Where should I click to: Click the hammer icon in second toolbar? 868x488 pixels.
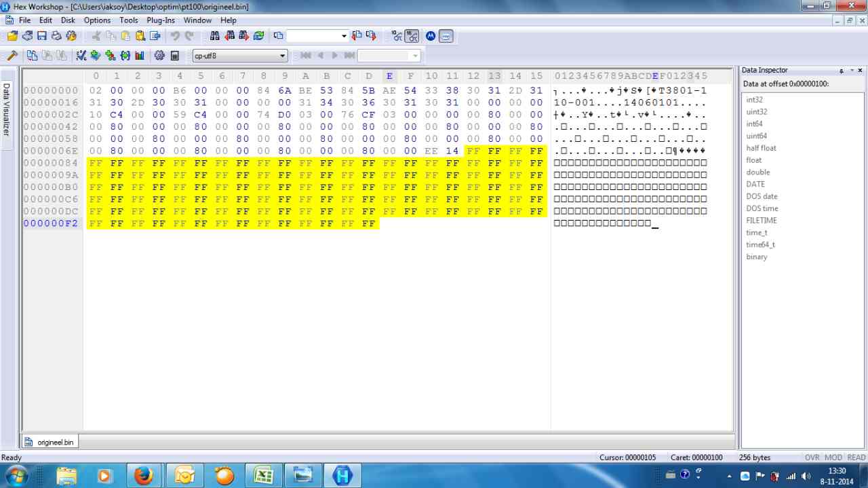pyautogui.click(x=12, y=56)
